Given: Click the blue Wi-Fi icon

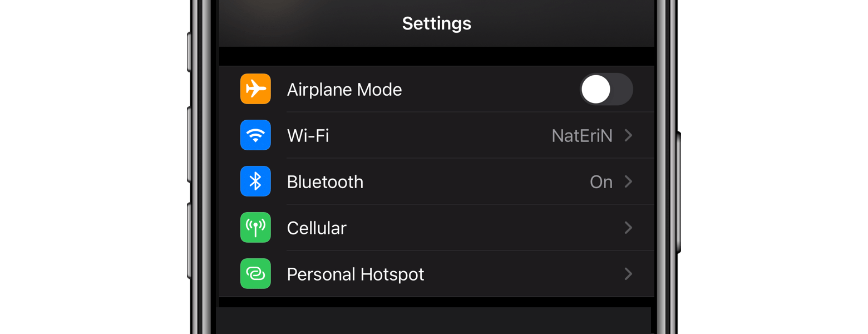Looking at the screenshot, I should (x=255, y=135).
